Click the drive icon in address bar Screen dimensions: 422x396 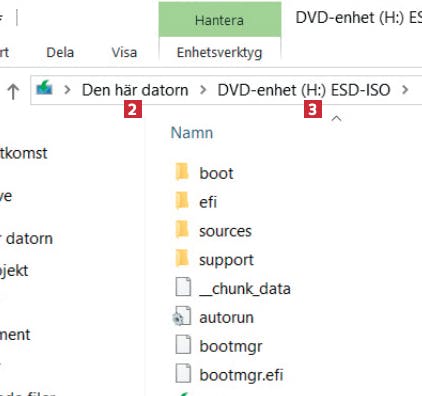click(x=44, y=88)
